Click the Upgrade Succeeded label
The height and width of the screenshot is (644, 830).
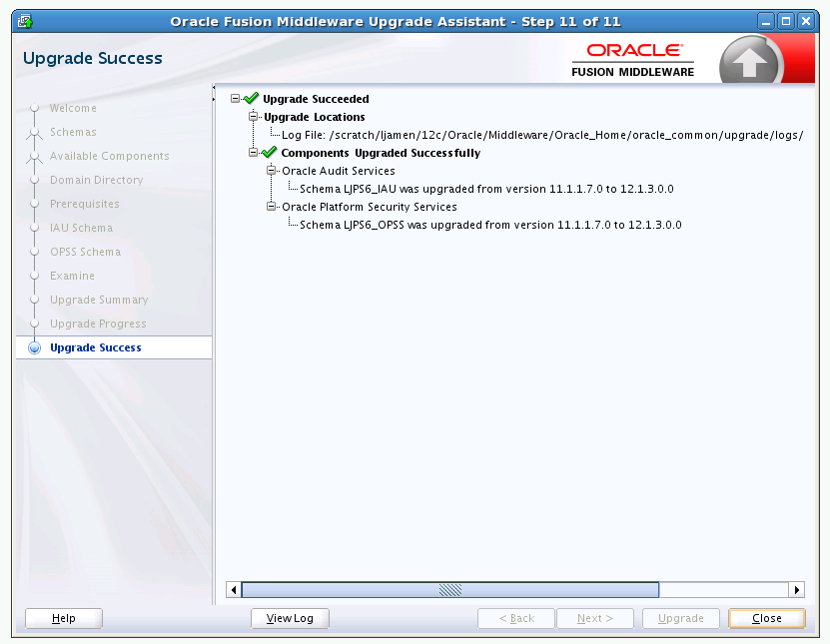click(316, 99)
